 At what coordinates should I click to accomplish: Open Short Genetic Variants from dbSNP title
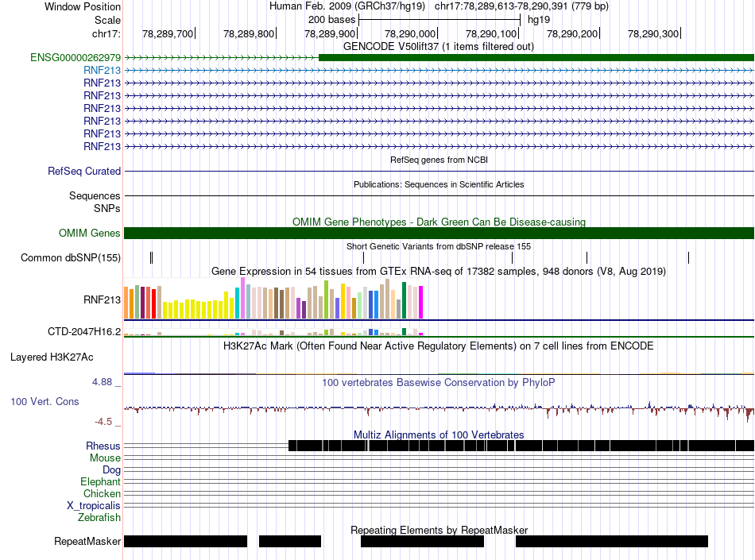(439, 246)
